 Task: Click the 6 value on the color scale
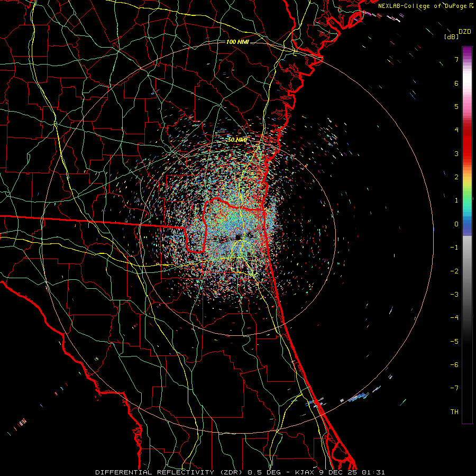pos(456,83)
